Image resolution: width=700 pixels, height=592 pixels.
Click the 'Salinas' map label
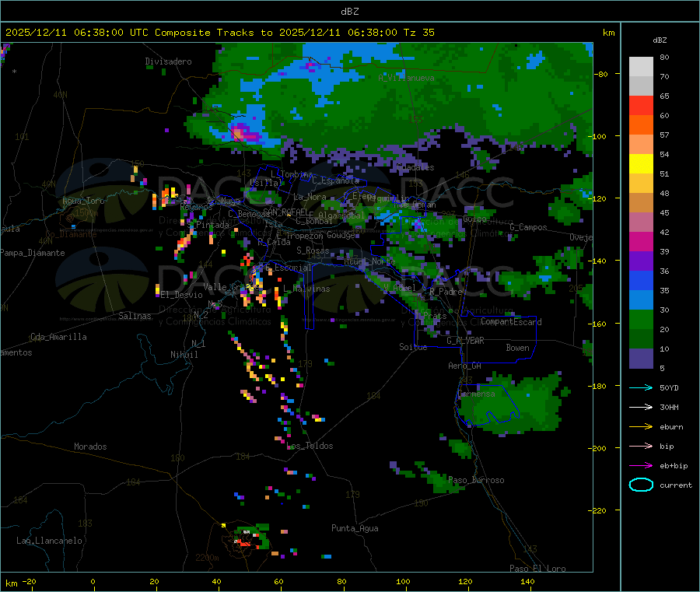pos(135,316)
